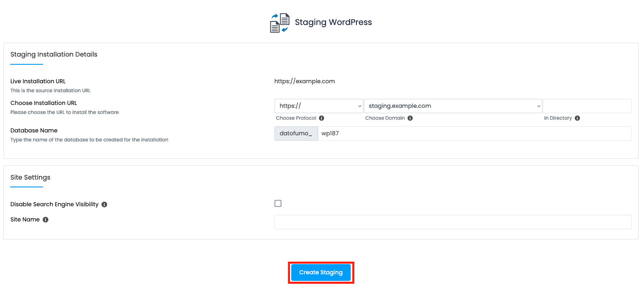Select the Site Settings section heading

[x=30, y=177]
